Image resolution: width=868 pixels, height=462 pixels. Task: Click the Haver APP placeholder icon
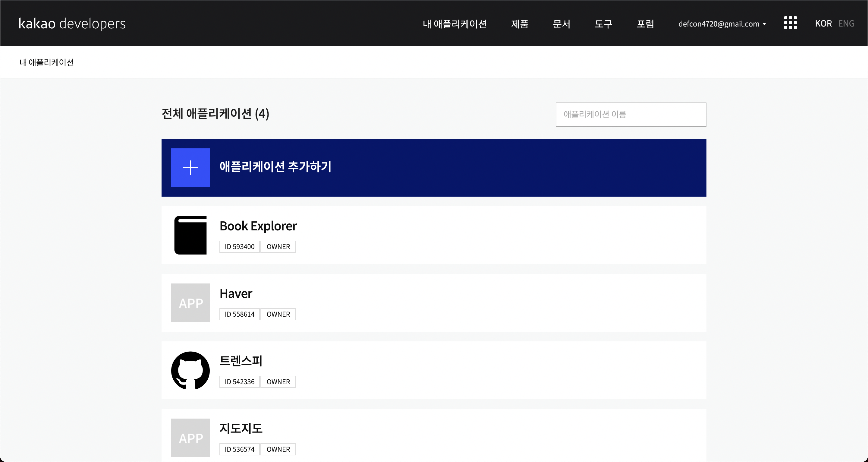(190, 302)
